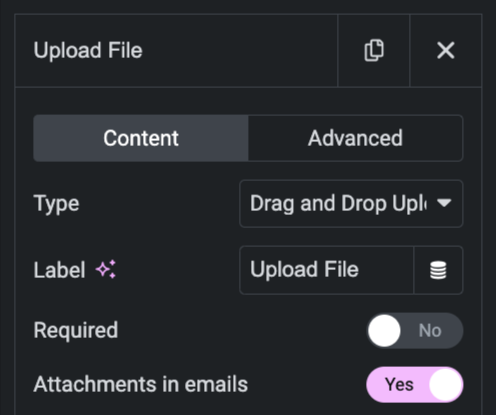The height and width of the screenshot is (415, 496).
Task: Enable the Required toggle switch
Action: (415, 331)
